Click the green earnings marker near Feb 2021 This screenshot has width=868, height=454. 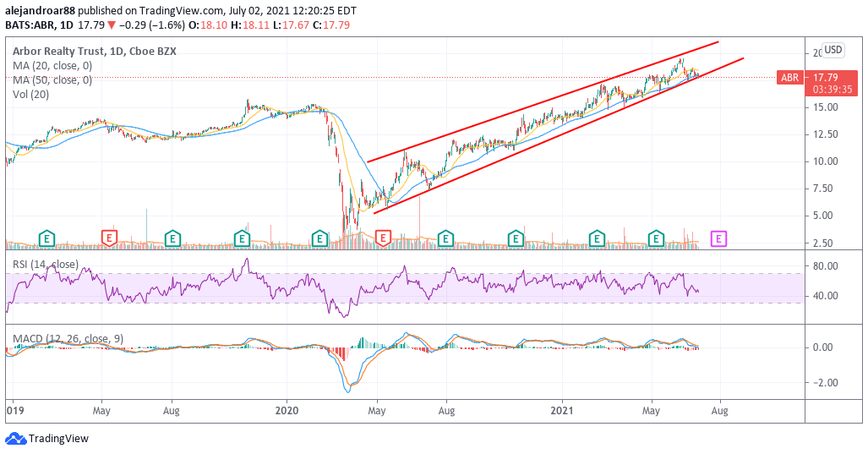(x=597, y=238)
